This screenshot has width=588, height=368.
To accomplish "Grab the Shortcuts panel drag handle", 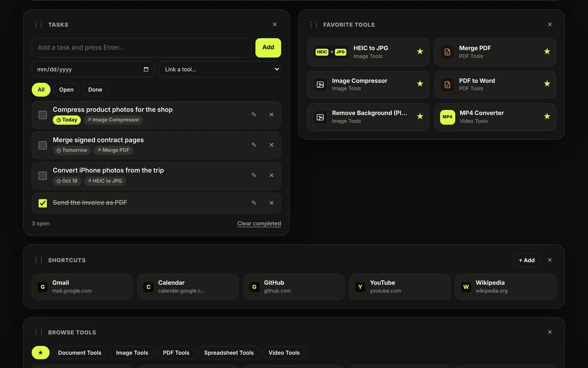I will [39, 260].
